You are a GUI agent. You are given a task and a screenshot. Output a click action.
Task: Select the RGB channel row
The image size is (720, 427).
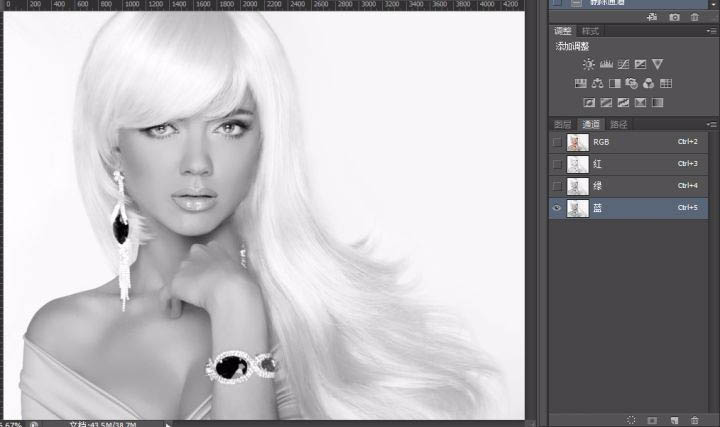pos(628,142)
